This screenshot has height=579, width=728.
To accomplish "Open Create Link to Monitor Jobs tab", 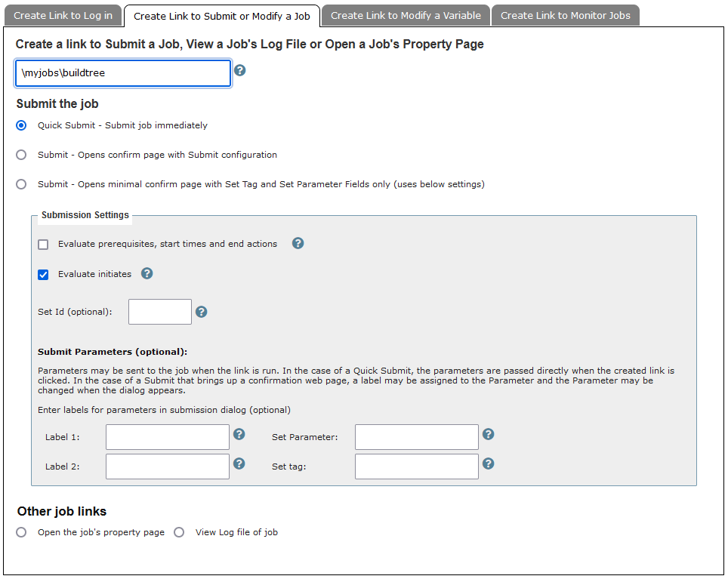I will 565,15.
